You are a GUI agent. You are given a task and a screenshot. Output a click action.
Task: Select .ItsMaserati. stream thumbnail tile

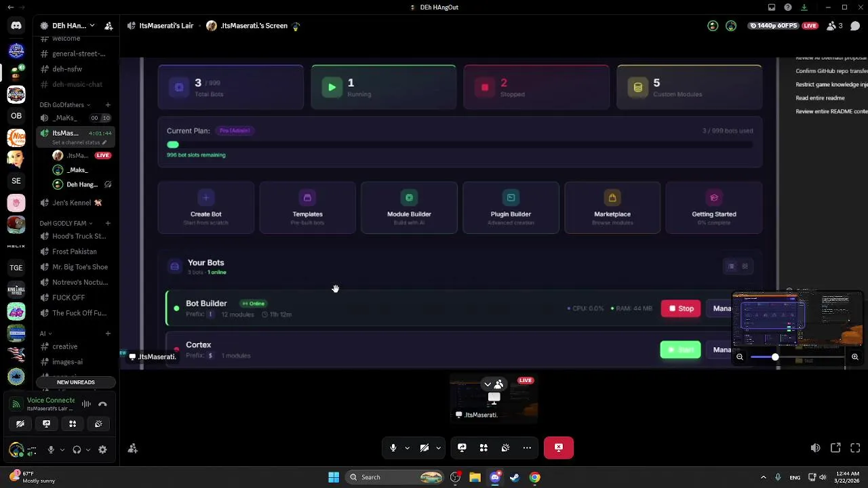pyautogui.click(x=494, y=398)
